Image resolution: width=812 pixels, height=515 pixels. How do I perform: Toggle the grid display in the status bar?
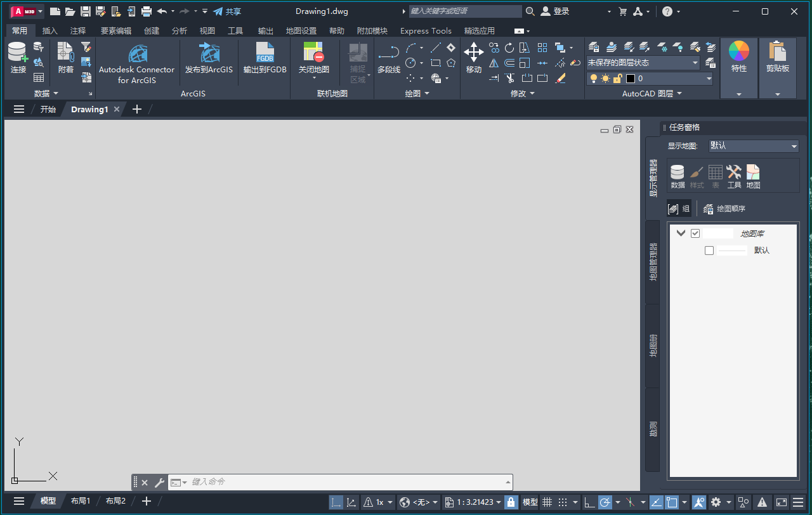tap(547, 502)
